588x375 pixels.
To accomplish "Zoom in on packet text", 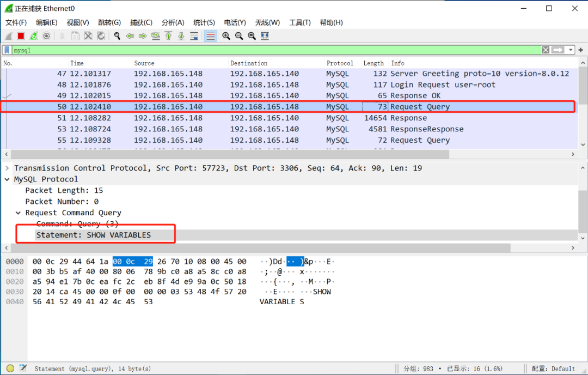I will (226, 36).
